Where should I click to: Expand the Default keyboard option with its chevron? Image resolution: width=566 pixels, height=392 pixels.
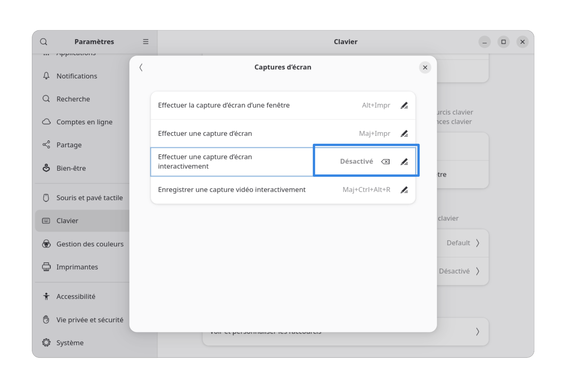(478, 243)
